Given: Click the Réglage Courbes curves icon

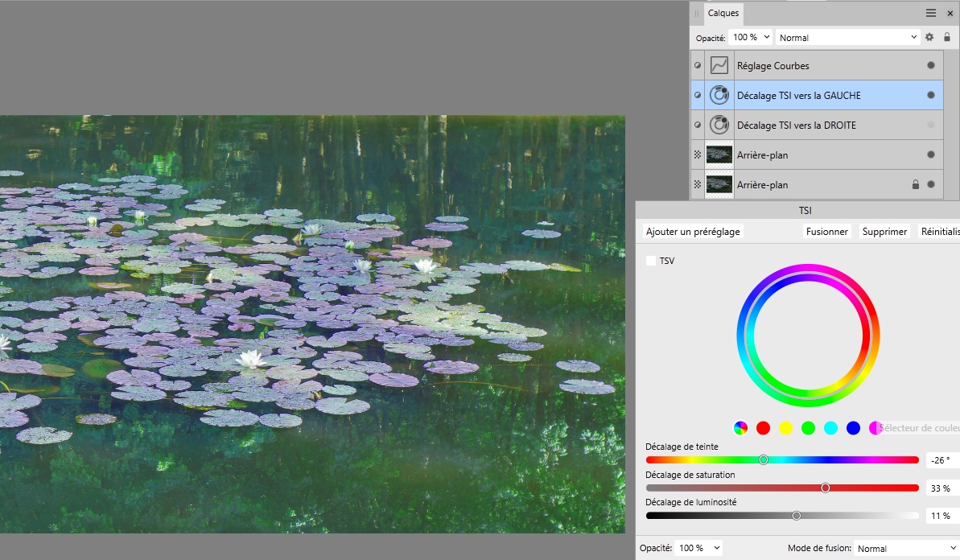Looking at the screenshot, I should [x=719, y=65].
